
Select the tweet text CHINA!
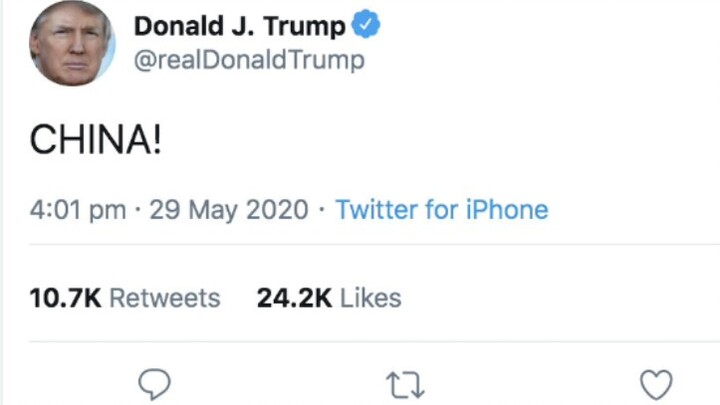pos(96,141)
